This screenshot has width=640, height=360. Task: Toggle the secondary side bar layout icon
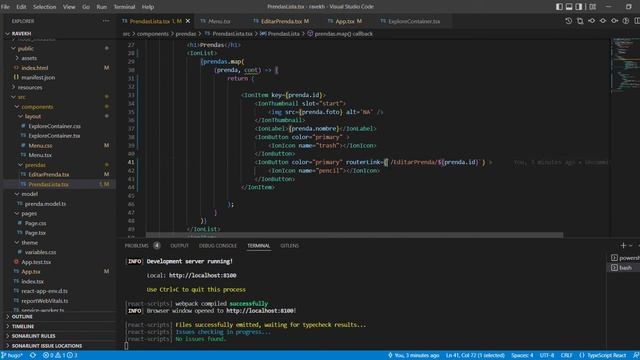click(x=579, y=7)
